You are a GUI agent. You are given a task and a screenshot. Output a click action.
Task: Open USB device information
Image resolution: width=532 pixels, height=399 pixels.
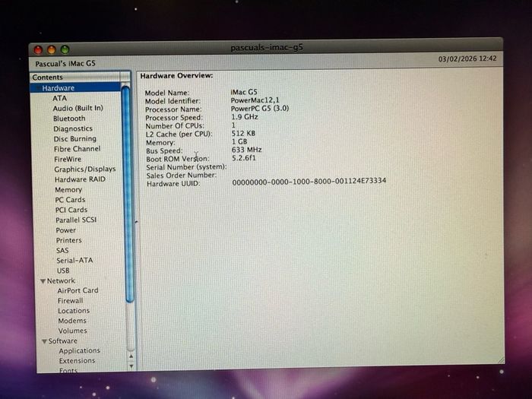[63, 271]
